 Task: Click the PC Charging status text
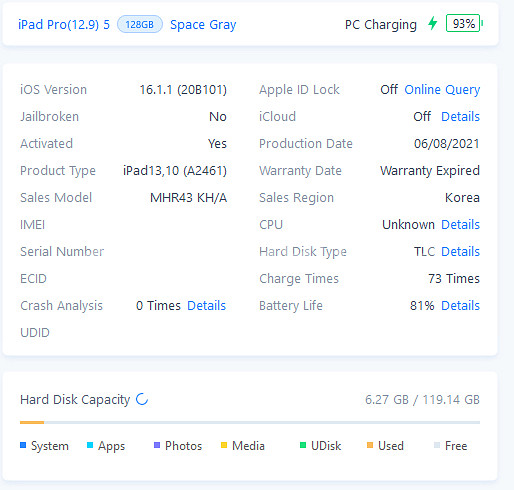[x=381, y=25]
